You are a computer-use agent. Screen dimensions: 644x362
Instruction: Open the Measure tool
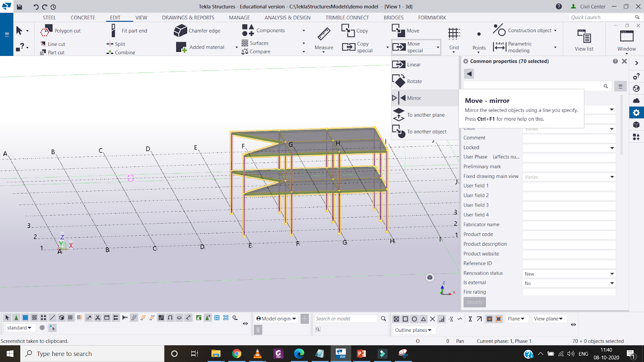click(324, 39)
